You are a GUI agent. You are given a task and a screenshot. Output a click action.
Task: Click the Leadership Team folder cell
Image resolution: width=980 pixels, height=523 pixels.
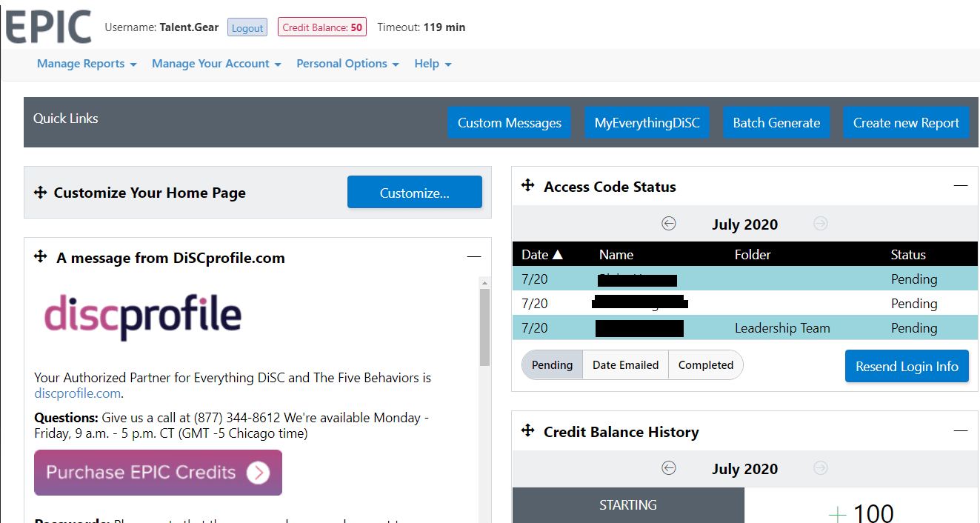click(782, 328)
